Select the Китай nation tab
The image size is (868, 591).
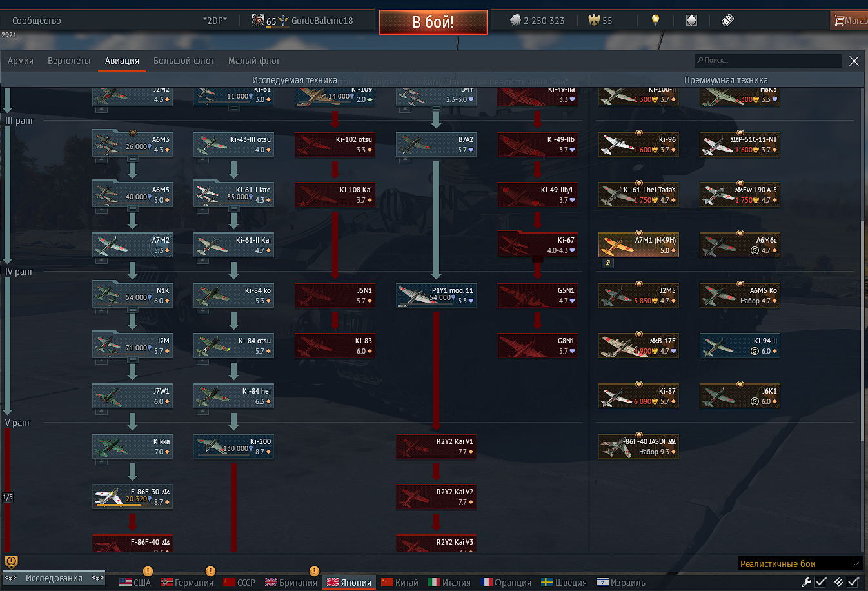pos(400,583)
